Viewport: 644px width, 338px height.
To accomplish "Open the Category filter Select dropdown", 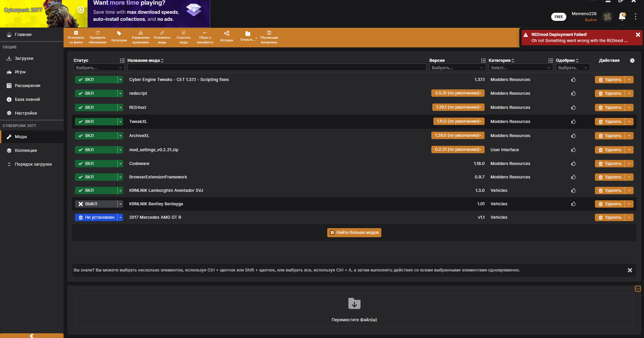I will [x=520, y=68].
